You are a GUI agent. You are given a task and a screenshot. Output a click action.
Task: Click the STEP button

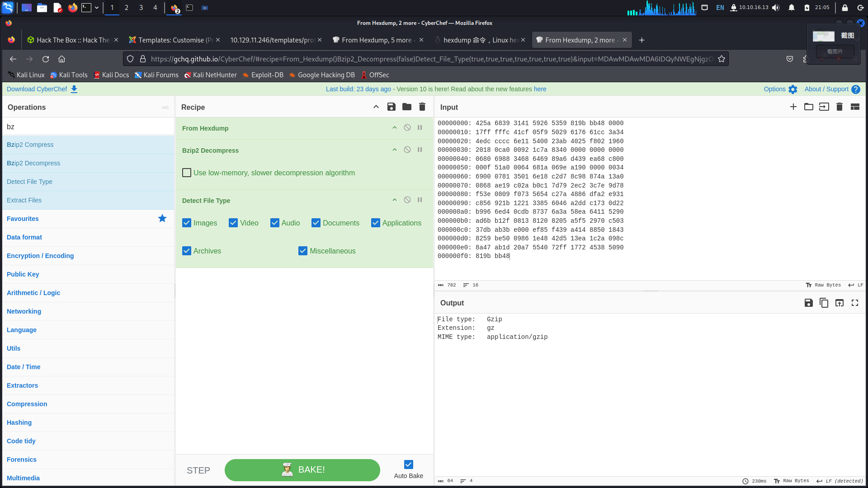(198, 470)
